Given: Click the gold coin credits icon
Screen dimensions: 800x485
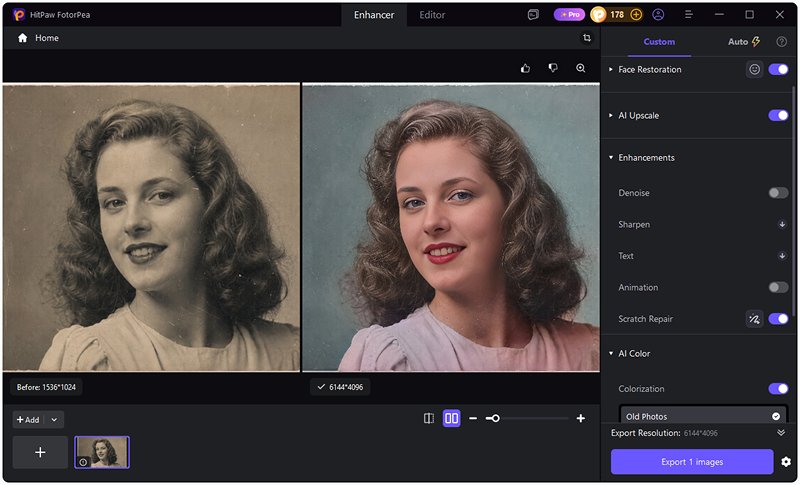Looking at the screenshot, I should [598, 15].
